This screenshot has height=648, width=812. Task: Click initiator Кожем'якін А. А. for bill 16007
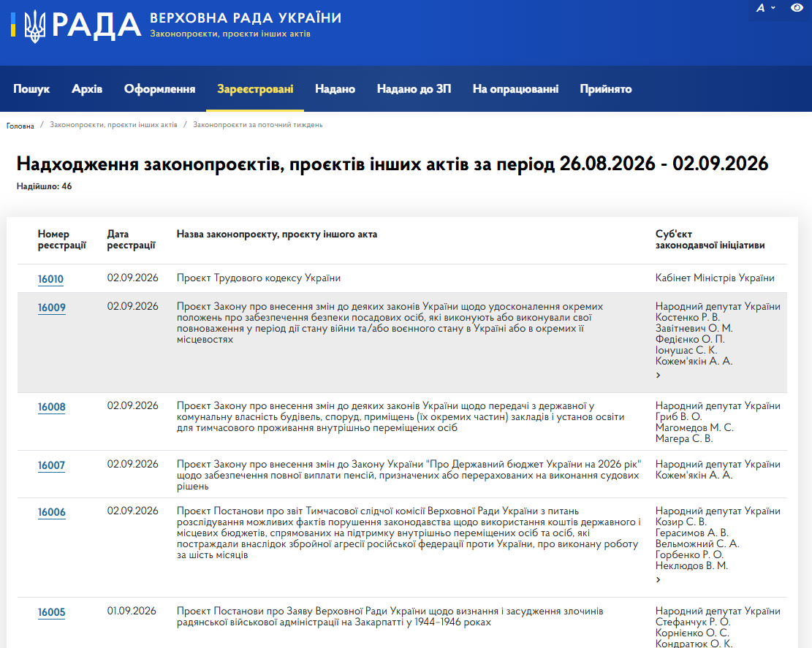(x=694, y=475)
